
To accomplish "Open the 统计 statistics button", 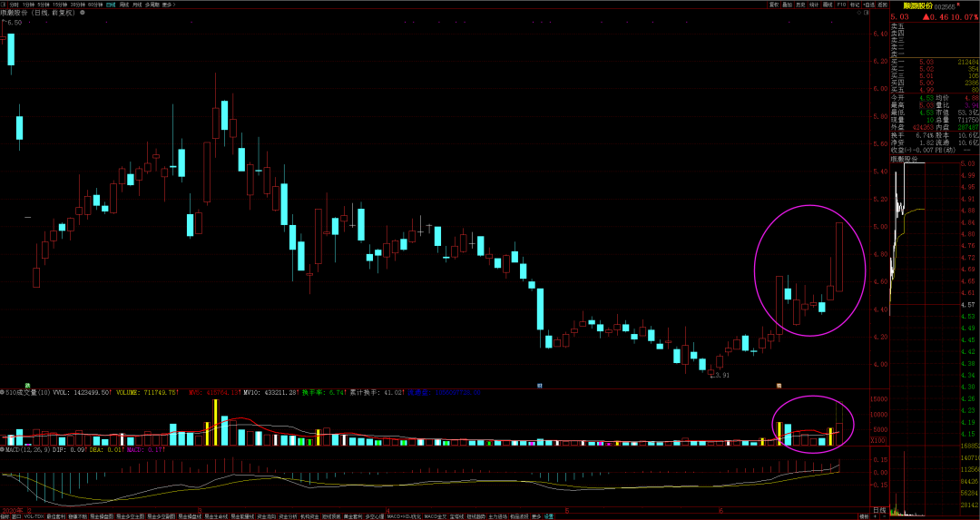I will click(x=814, y=5).
